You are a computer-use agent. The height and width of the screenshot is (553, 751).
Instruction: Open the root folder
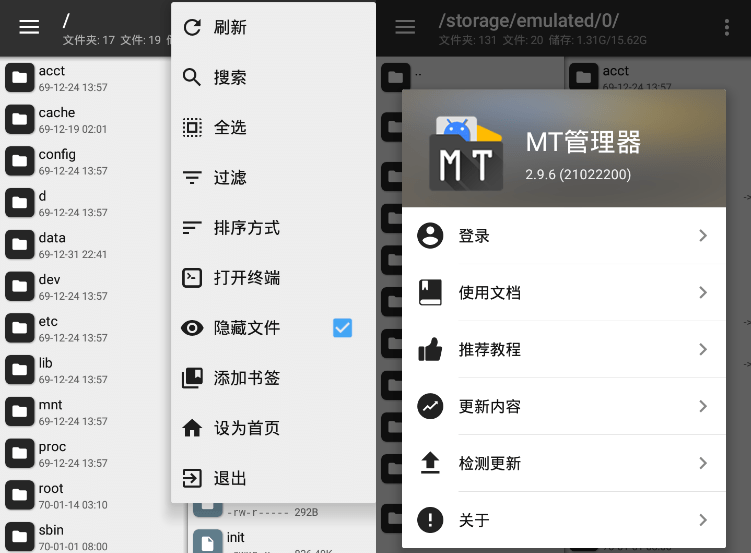point(86,496)
